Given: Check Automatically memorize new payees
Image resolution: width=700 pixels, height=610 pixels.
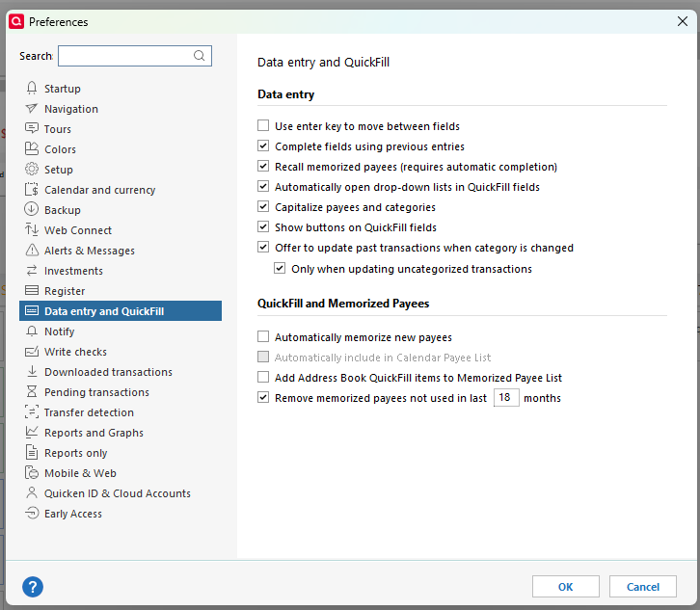Looking at the screenshot, I should [x=263, y=337].
